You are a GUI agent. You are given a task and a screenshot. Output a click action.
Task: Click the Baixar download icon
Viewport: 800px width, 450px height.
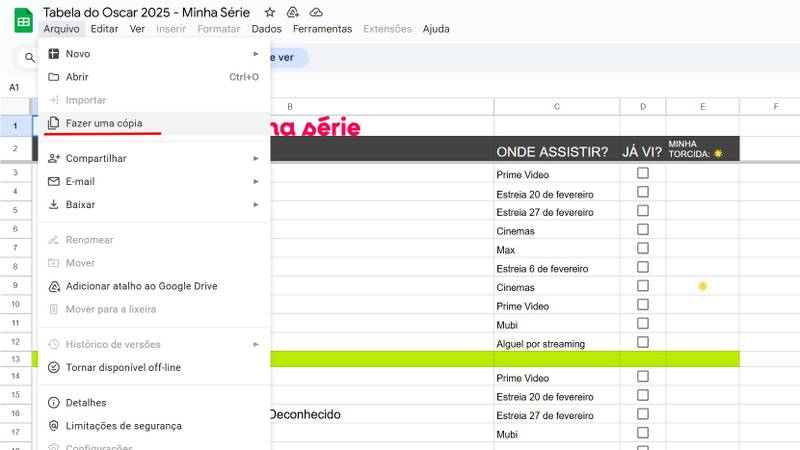tap(54, 204)
